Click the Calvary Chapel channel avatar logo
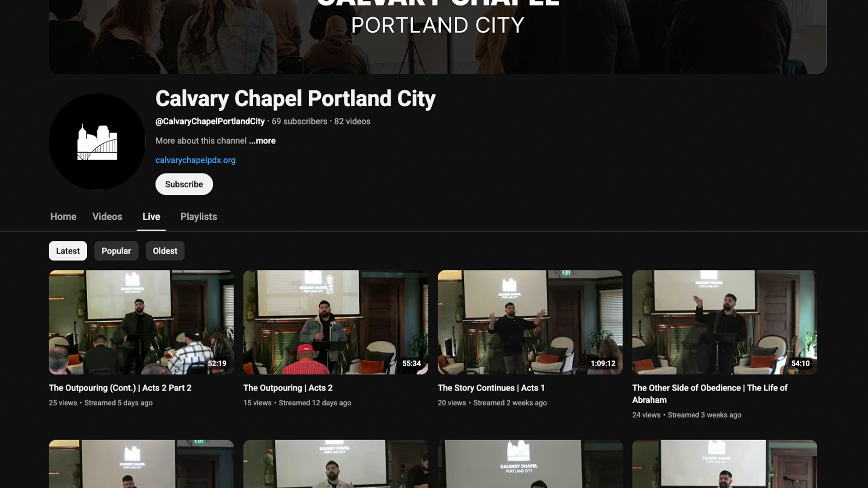The width and height of the screenshot is (868, 488). pyautogui.click(x=97, y=142)
